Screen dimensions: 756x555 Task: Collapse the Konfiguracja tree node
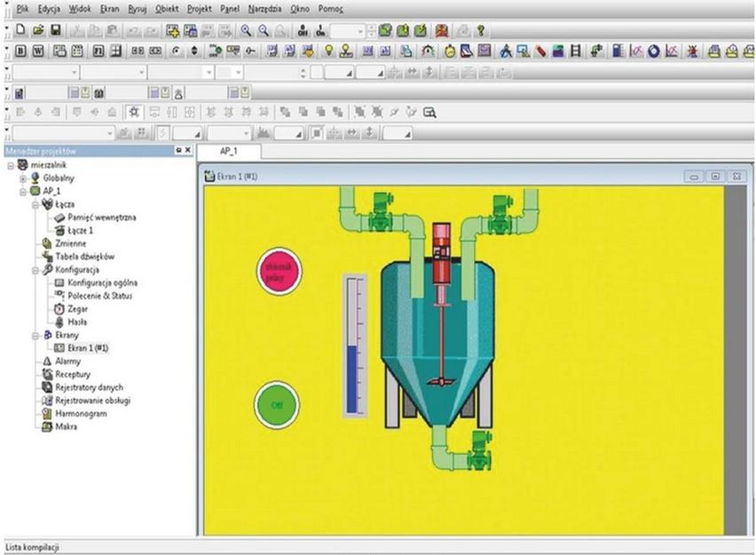[x=34, y=270]
